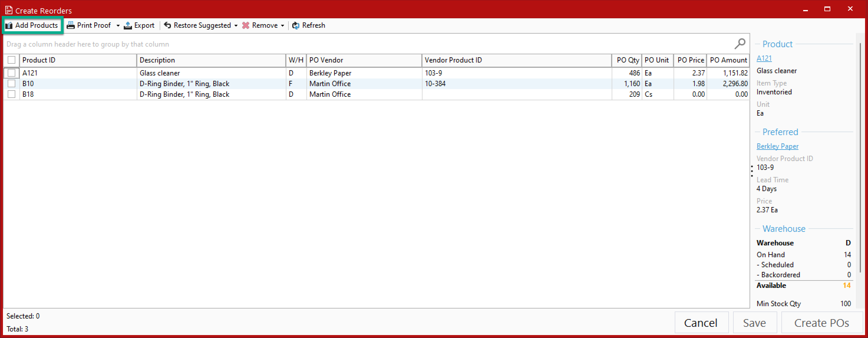The height and width of the screenshot is (338, 868).
Task: Expand the Restore Suggested dropdown
Action: (236, 26)
